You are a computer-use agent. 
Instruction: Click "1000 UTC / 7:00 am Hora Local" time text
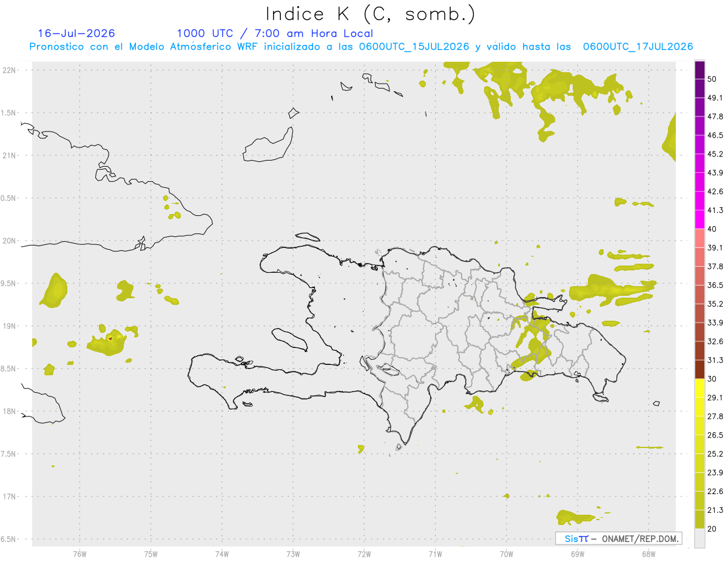coord(275,33)
